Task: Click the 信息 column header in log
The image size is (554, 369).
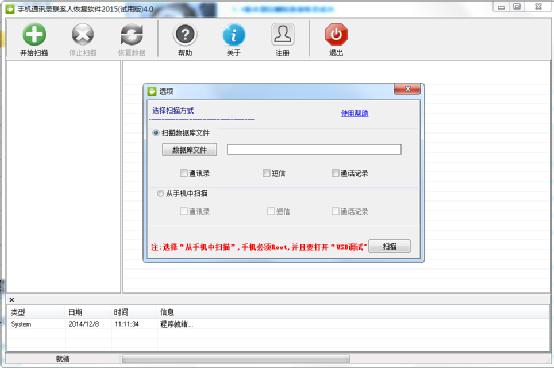Action: (167, 312)
